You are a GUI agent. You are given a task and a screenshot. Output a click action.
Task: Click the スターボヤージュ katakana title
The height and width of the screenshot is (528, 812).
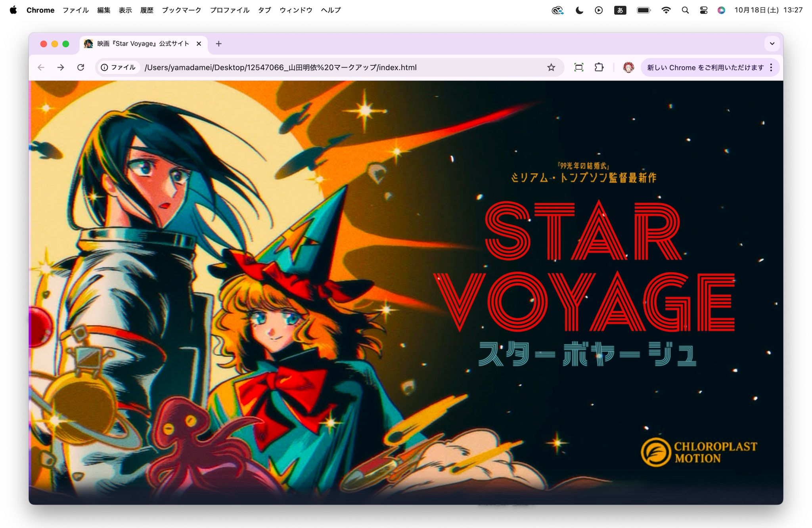pyautogui.click(x=587, y=354)
